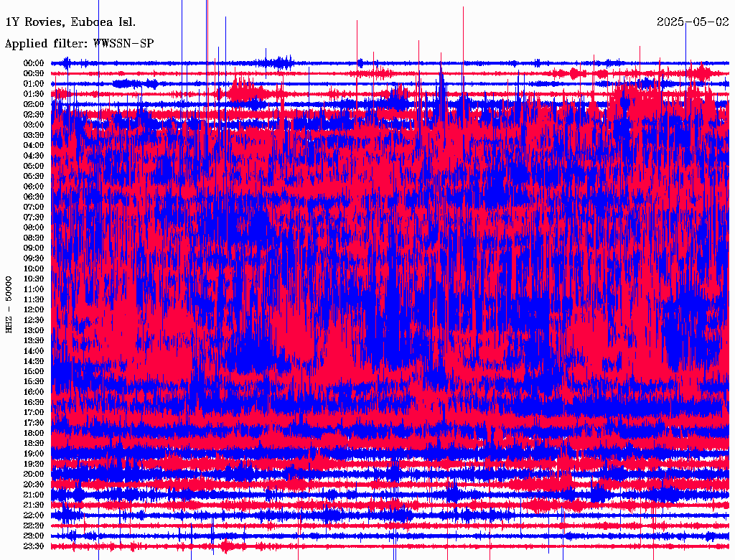Click the 02:00 time label
The width and height of the screenshot is (735, 560).
[34, 104]
